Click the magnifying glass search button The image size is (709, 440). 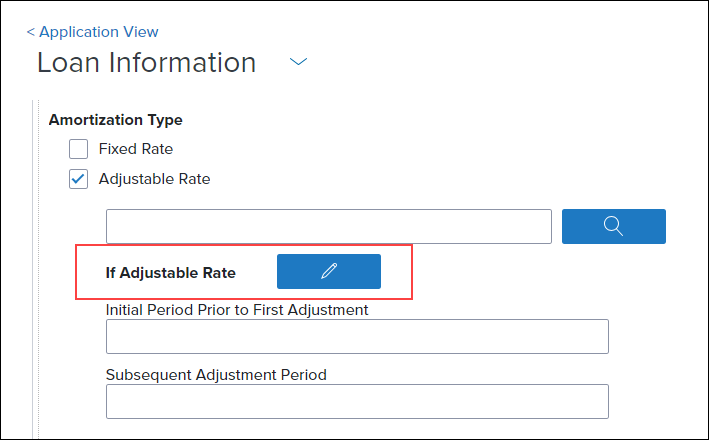tap(614, 226)
